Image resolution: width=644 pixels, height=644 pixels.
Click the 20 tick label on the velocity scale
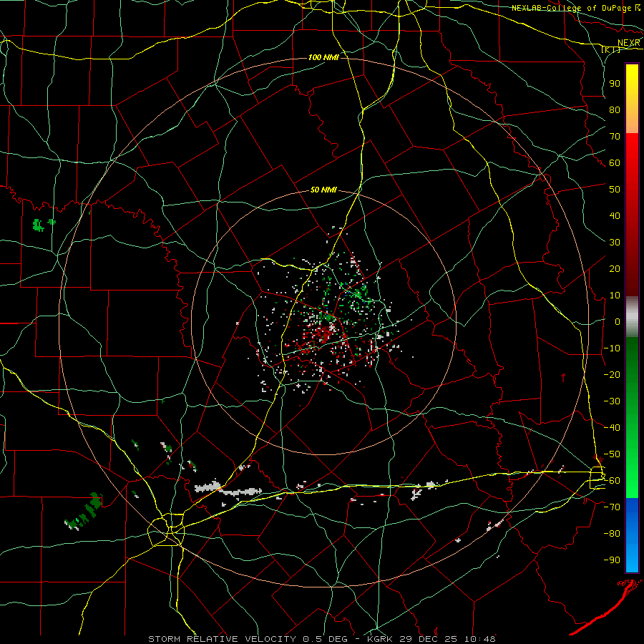pos(615,268)
